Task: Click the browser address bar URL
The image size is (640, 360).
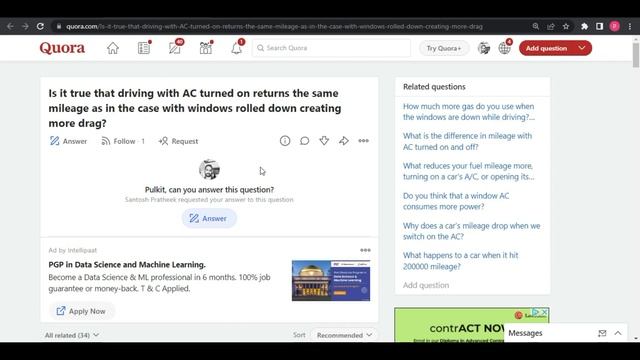Action: (274, 27)
